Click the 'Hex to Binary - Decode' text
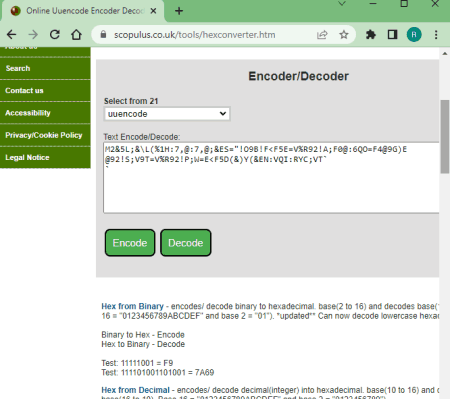The height and width of the screenshot is (399, 450). tap(143, 344)
